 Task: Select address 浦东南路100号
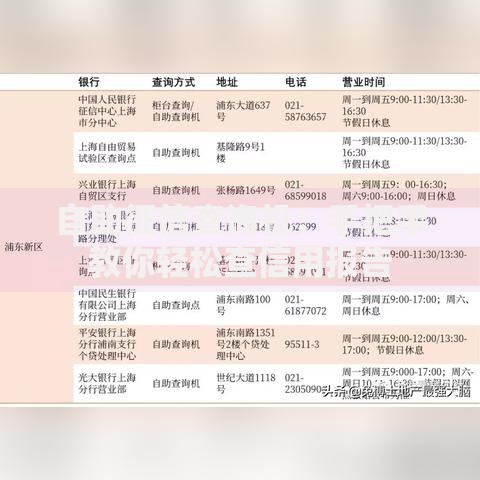pyautogui.click(x=243, y=305)
